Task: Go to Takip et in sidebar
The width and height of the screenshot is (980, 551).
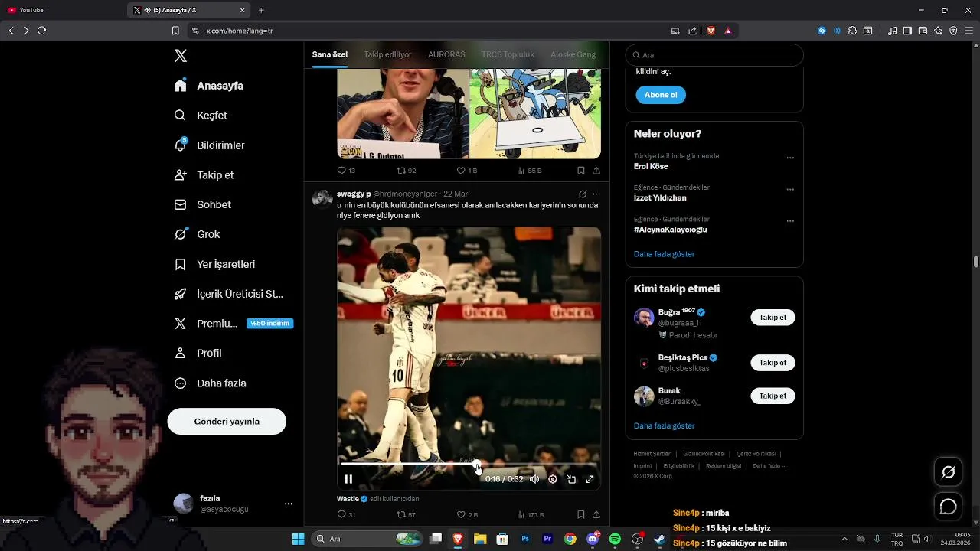Action: [204, 175]
